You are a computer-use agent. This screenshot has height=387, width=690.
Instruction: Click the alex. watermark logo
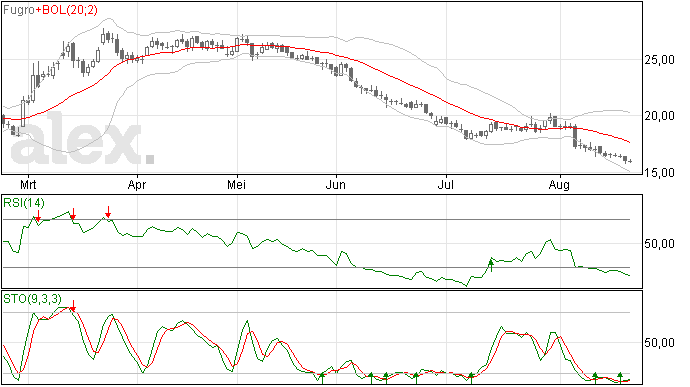(x=83, y=140)
